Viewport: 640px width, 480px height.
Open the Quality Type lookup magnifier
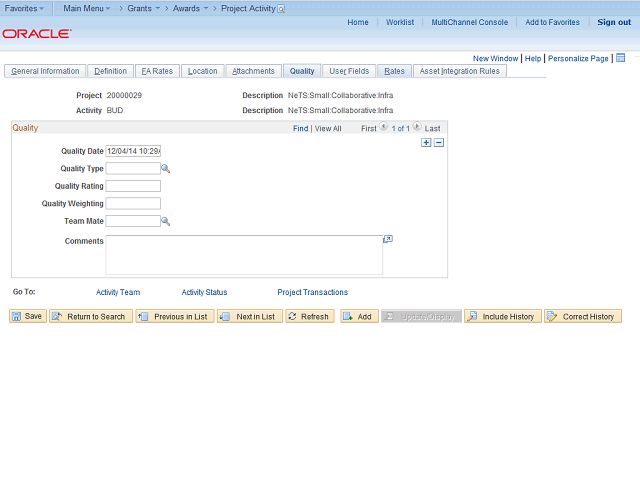[165, 169]
